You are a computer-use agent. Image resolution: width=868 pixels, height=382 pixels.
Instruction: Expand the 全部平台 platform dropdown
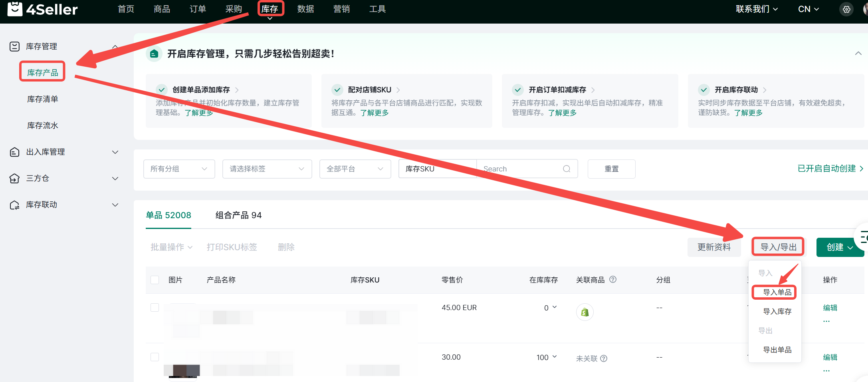tap(355, 169)
